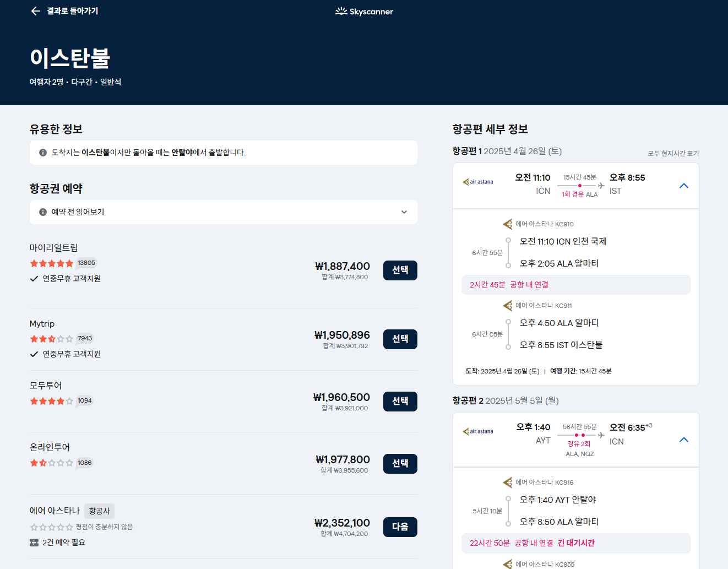
Task: Select the 마이리얼트립 offer at ₩1,887,400
Action: tap(400, 270)
